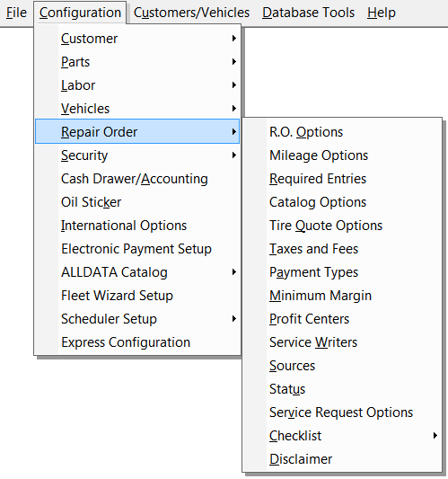Open Electronic Payment Setup
Screen dimensions: 448x479
137,249
